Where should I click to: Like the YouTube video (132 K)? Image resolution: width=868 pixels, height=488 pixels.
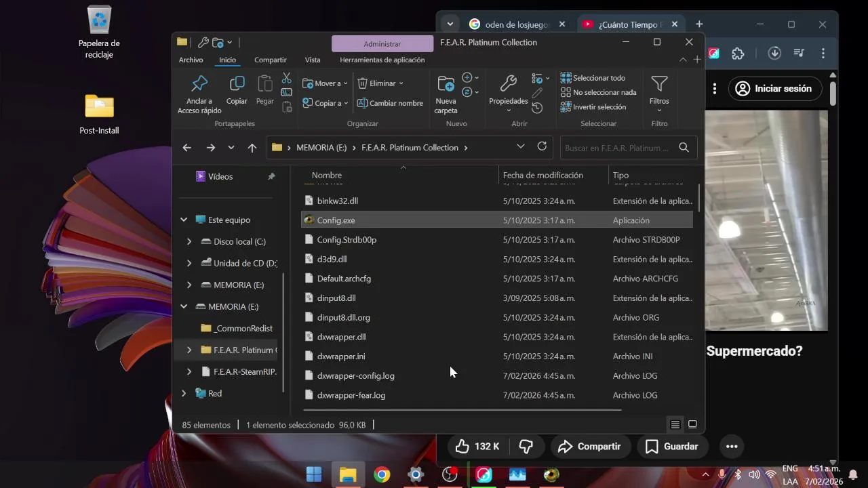[477, 446]
